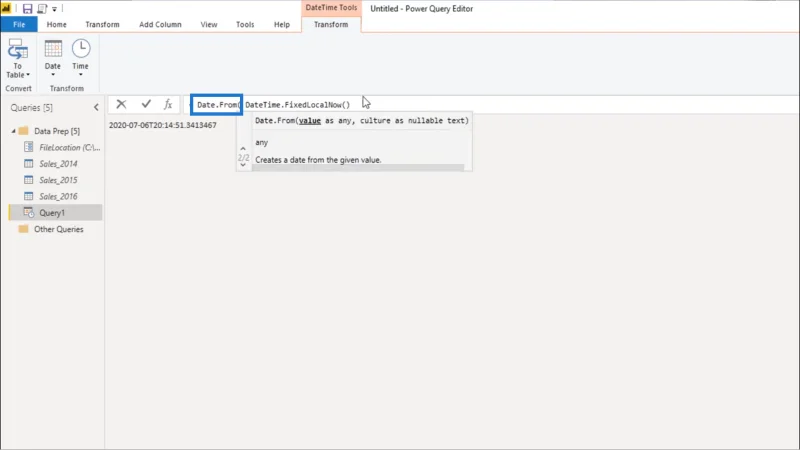This screenshot has height=450, width=800.
Task: Open the Help ribbon tab
Action: click(x=282, y=24)
